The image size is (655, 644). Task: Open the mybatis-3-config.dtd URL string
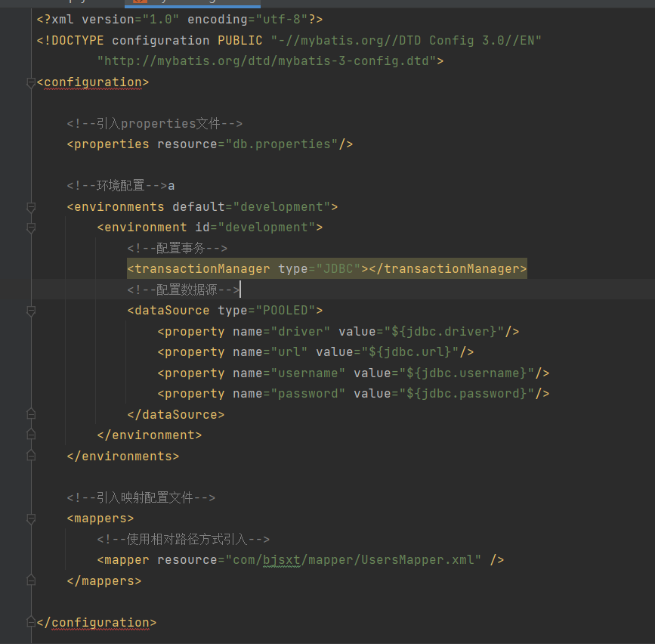click(267, 61)
